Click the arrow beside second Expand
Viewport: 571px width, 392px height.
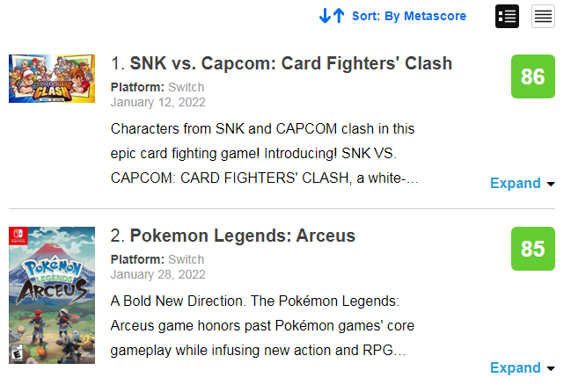click(551, 369)
